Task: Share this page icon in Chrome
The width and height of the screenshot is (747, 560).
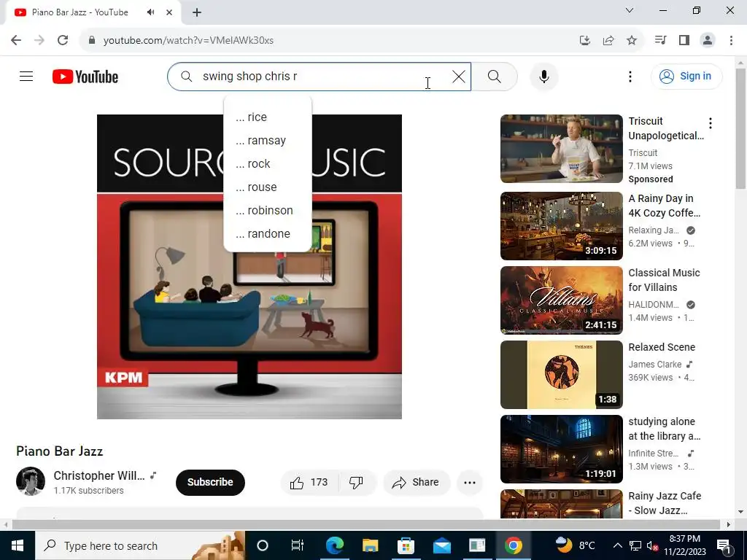Action: (608, 40)
